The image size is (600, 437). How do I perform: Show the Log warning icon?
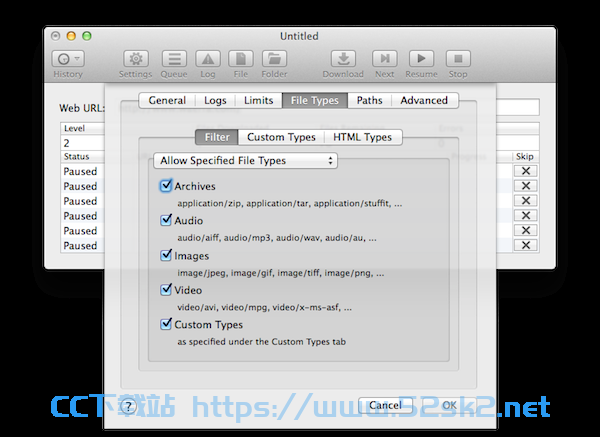208,59
